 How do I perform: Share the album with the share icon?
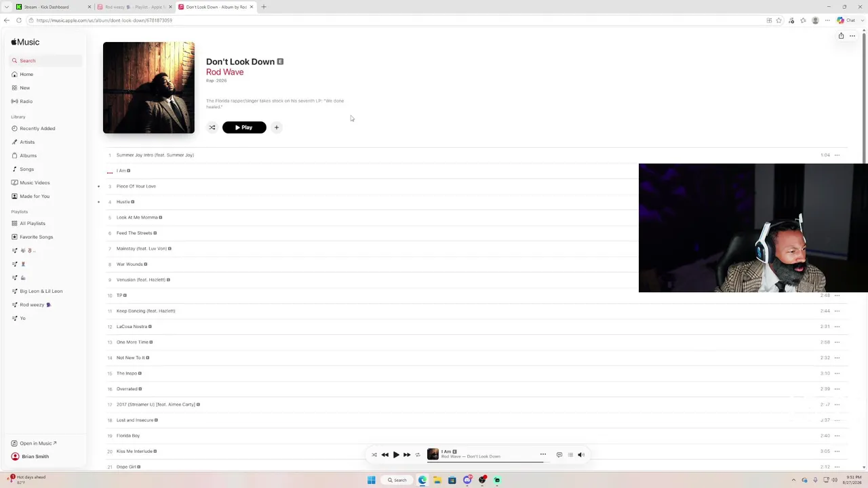pos(841,35)
